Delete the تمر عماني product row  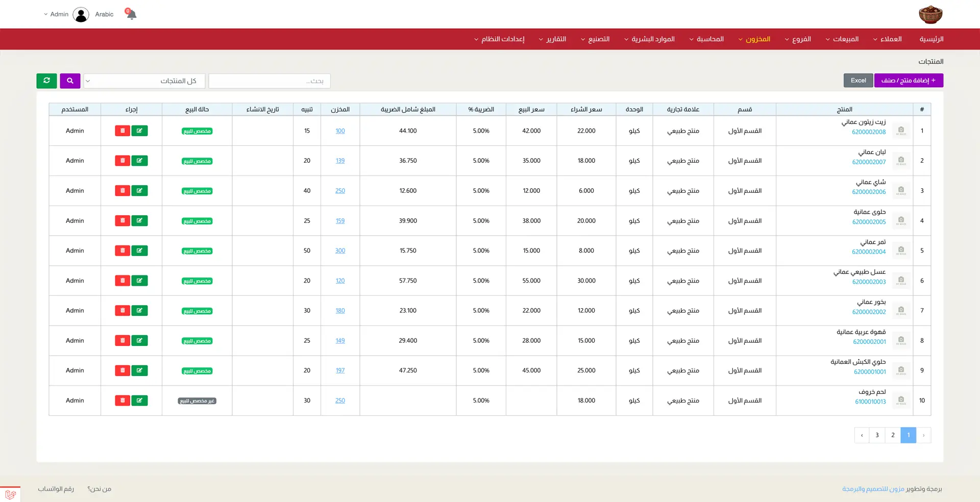click(x=122, y=250)
